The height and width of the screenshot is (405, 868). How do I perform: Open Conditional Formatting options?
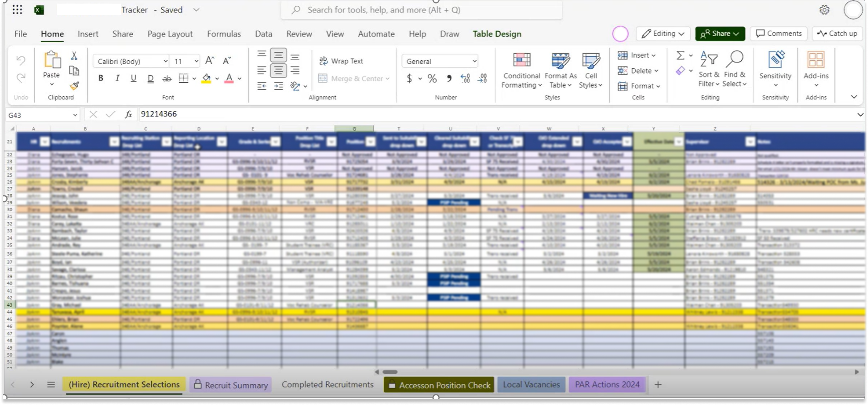click(521, 69)
